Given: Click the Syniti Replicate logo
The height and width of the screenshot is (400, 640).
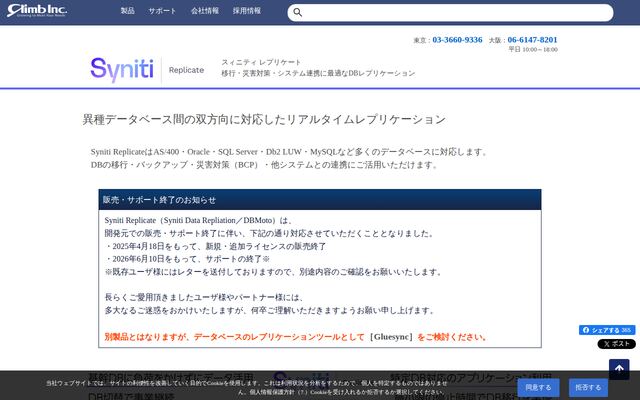Looking at the screenshot, I should pyautogui.click(x=147, y=70).
